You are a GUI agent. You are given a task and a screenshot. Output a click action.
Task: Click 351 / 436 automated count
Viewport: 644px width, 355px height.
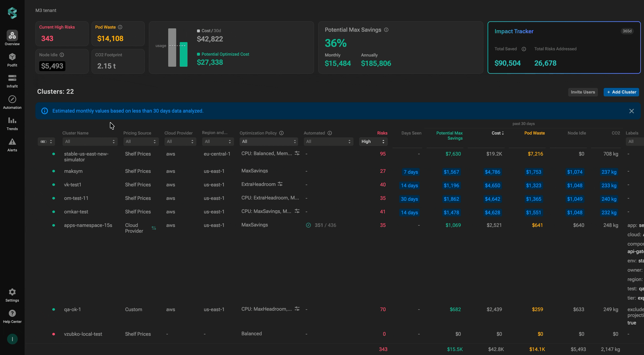pyautogui.click(x=325, y=225)
